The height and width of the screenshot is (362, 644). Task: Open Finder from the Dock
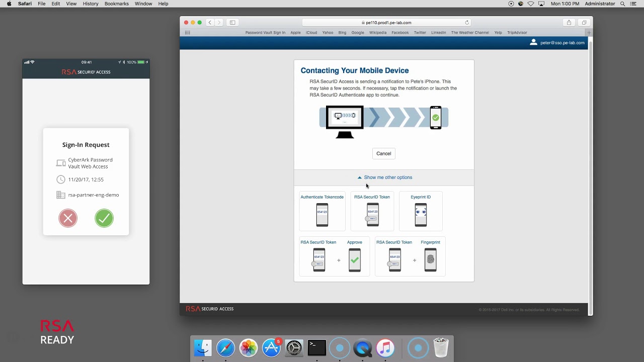[203, 348]
